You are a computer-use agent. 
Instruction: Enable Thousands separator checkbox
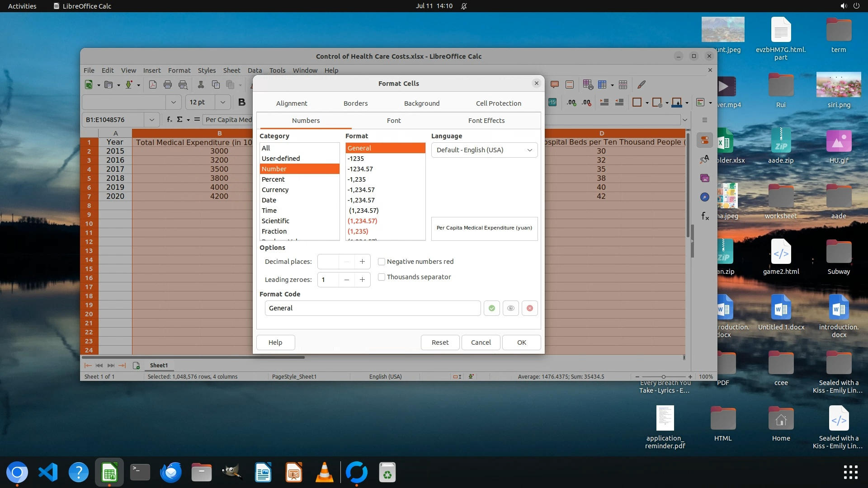(x=382, y=277)
